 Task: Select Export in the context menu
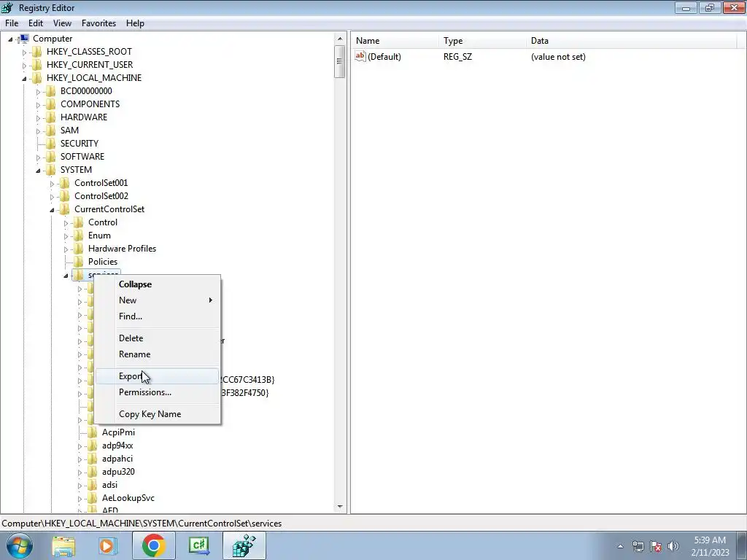[x=158, y=376]
